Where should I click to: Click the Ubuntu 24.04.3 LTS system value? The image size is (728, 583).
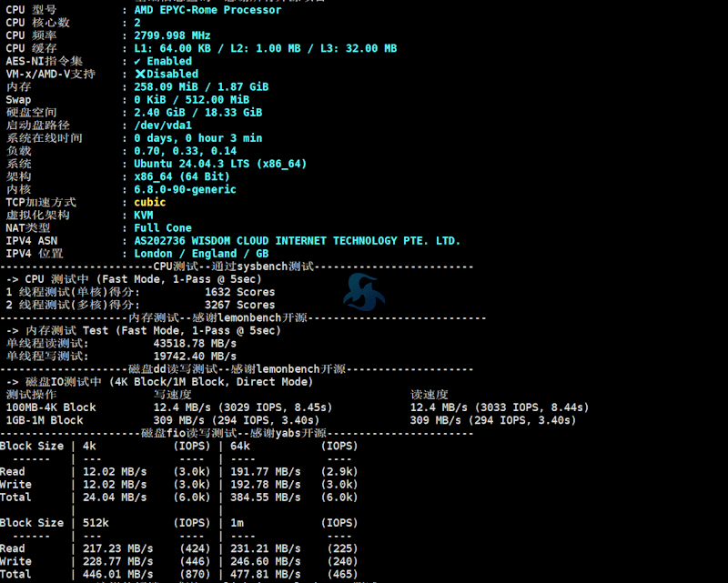[220, 164]
